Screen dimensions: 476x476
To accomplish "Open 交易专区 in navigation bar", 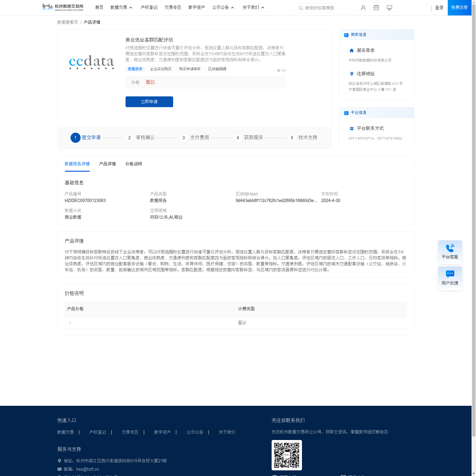I will [x=173, y=7].
